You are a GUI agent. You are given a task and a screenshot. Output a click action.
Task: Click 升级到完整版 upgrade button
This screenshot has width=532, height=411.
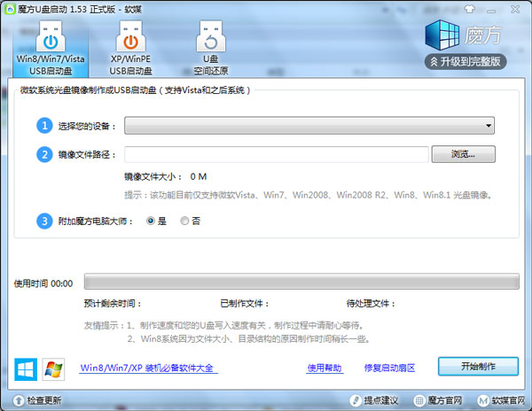click(465, 62)
